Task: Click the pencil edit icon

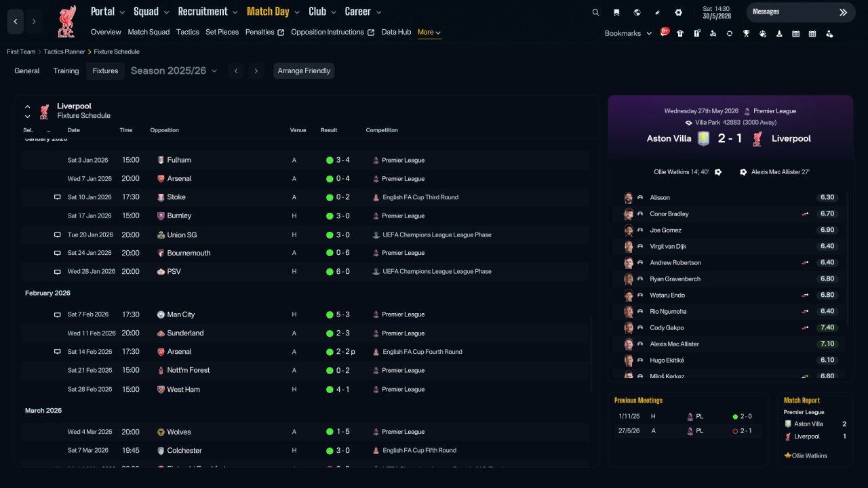Action: (x=658, y=12)
